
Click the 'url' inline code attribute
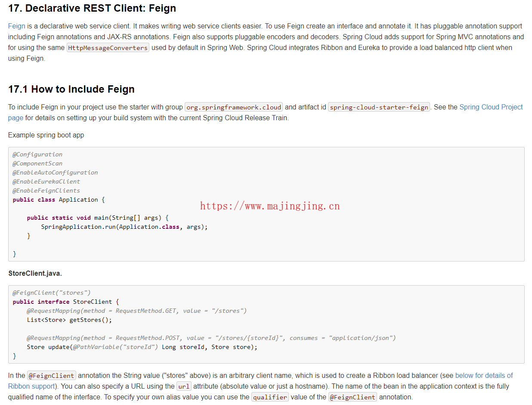[184, 386]
